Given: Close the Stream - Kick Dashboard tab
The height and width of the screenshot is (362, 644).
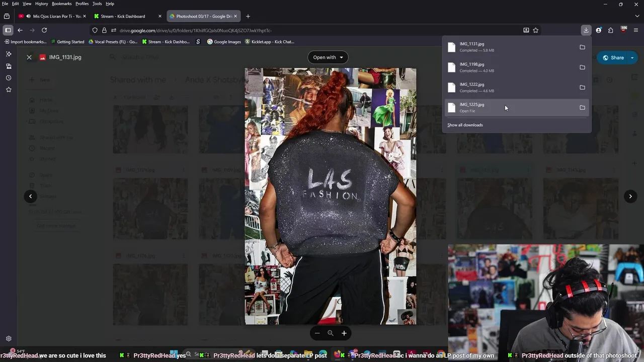Looking at the screenshot, I should coord(160,16).
